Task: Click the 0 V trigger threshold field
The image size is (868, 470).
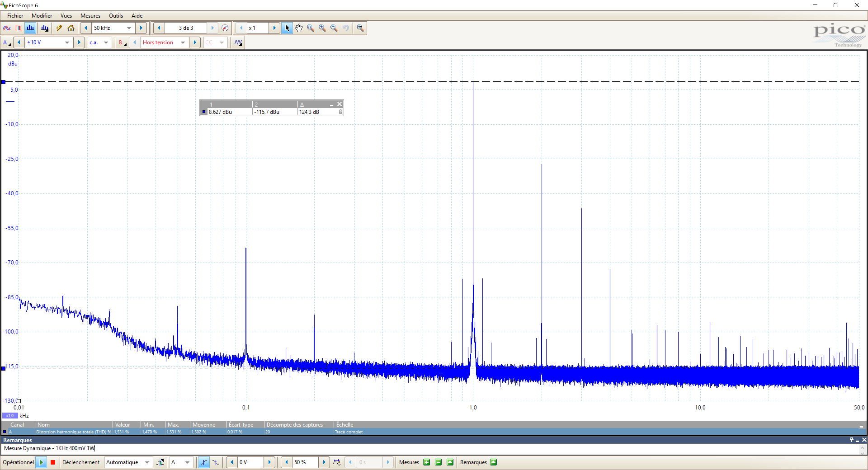Action: point(251,462)
